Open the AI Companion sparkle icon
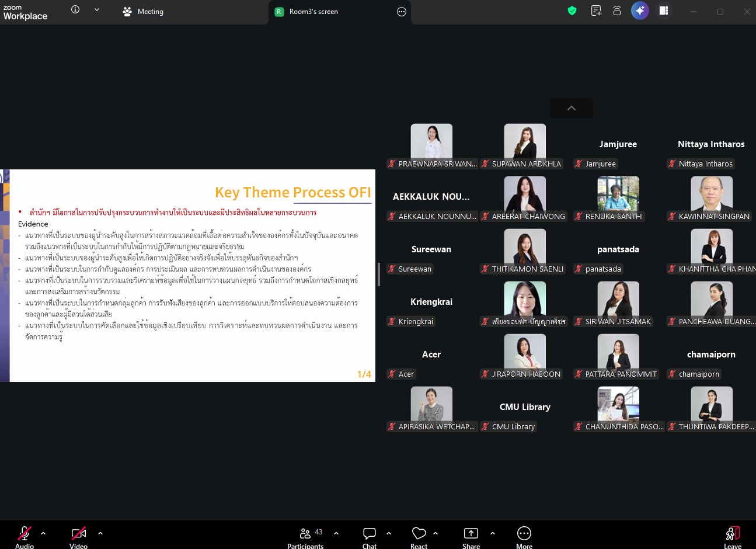The height and width of the screenshot is (549, 756). click(640, 11)
